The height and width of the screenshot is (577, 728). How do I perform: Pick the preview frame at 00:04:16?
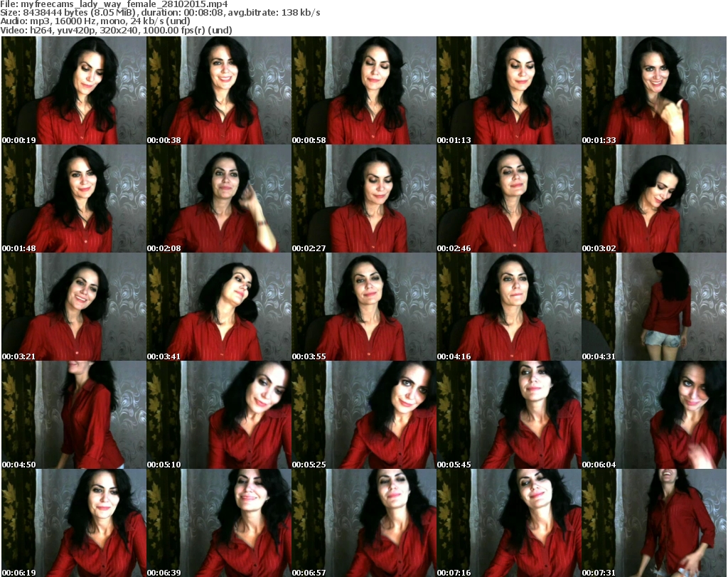(x=509, y=307)
